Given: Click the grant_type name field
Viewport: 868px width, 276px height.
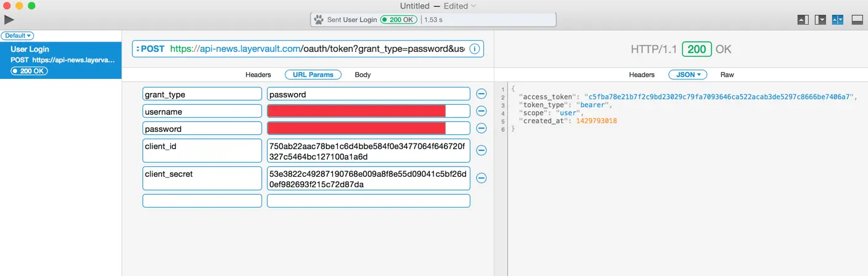Looking at the screenshot, I should pos(202,94).
